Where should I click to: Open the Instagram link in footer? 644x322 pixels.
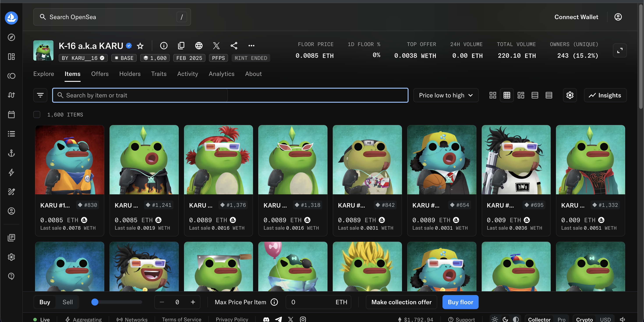(x=303, y=319)
